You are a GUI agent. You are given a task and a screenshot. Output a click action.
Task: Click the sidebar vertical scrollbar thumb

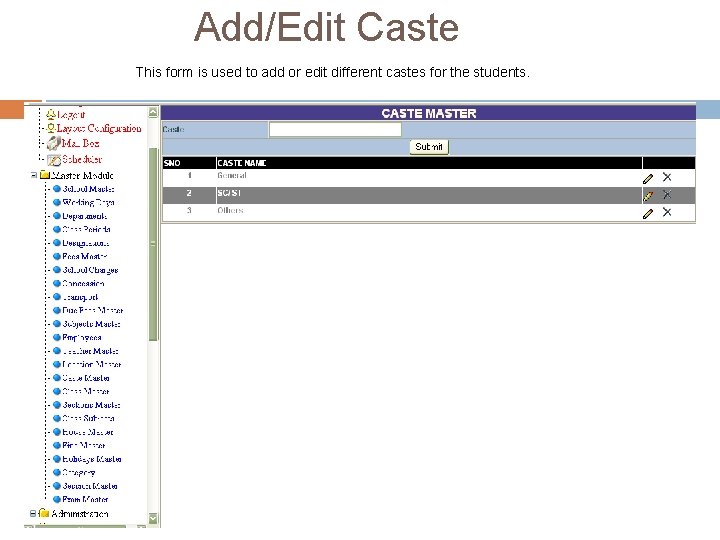tap(153, 244)
